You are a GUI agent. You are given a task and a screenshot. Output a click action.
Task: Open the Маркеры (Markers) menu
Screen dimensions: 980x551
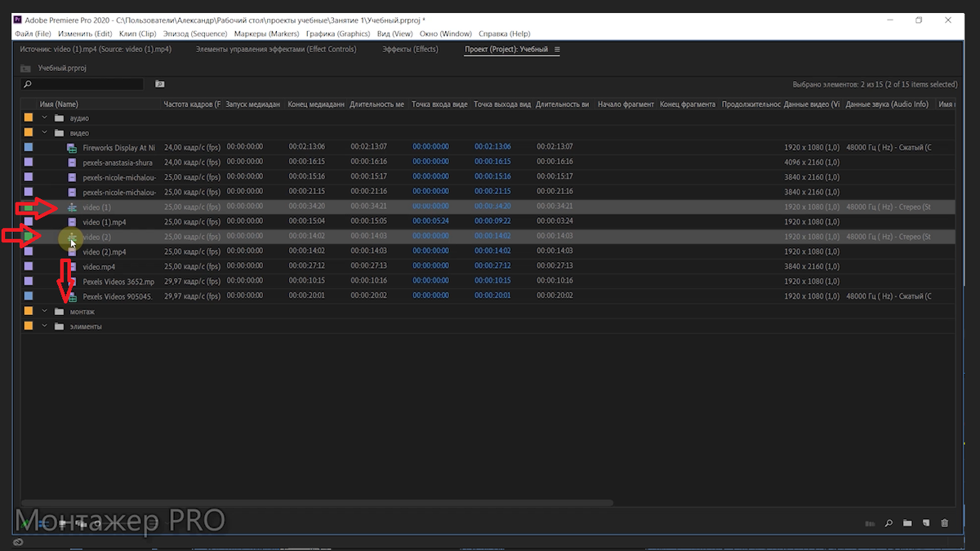(x=267, y=34)
